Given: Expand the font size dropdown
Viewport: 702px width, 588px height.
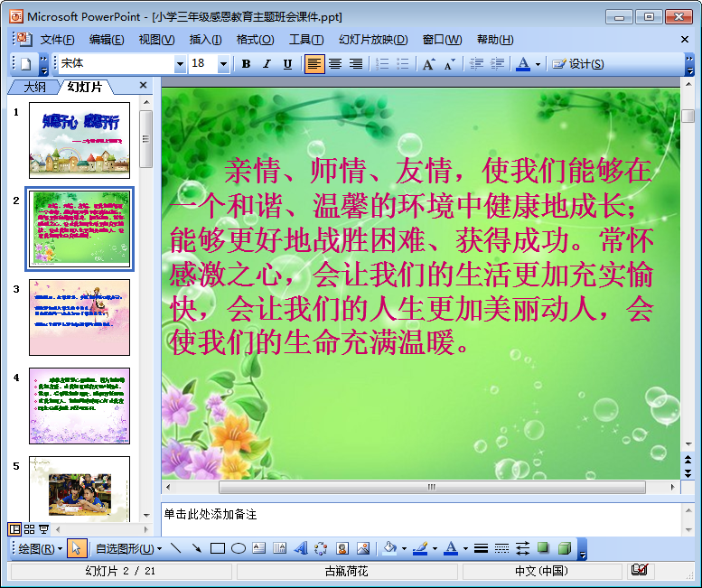Looking at the screenshot, I should click(223, 64).
